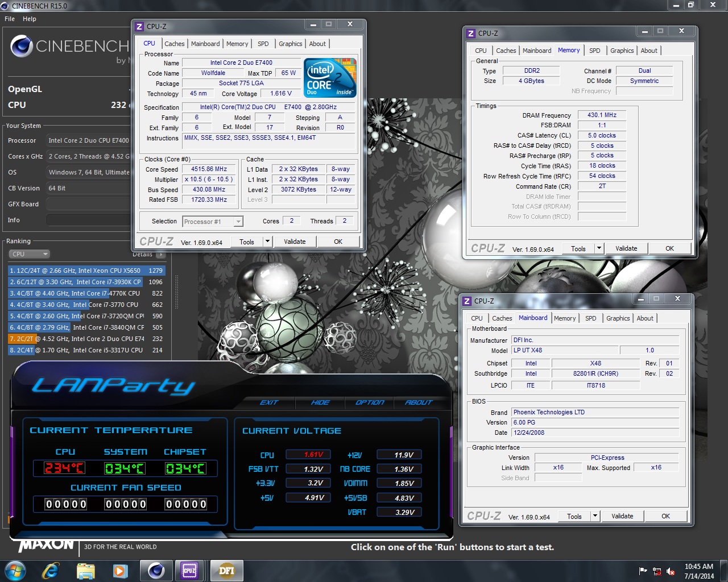Click OK in CPU-Z Mainboard window
The width and height of the screenshot is (728, 582).
click(665, 516)
